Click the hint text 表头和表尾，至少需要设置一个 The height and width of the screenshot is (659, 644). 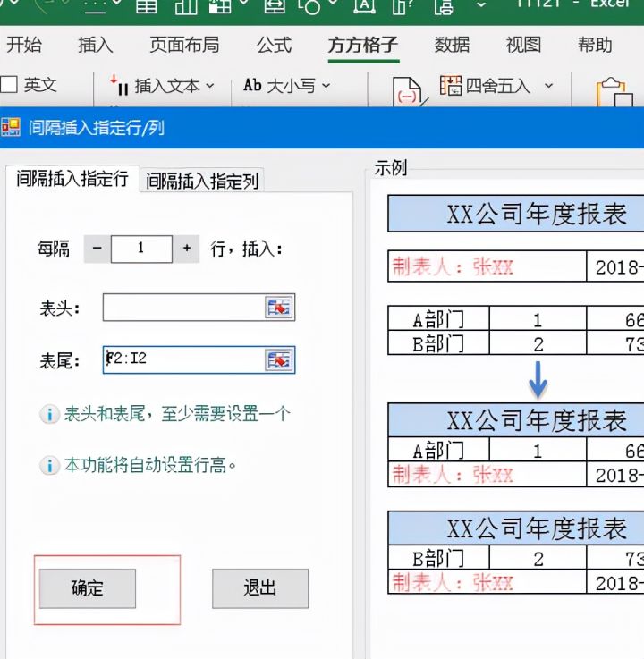(177, 414)
